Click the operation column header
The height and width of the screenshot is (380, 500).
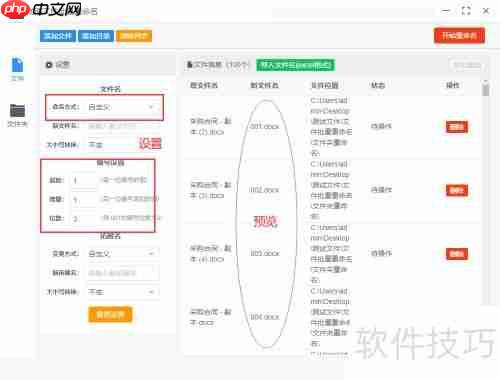click(x=453, y=85)
